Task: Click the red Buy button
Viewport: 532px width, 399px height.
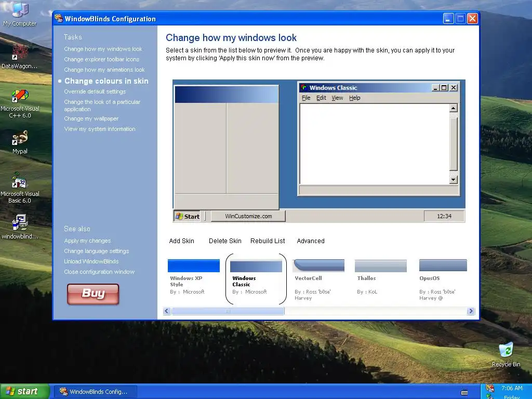Action: pyautogui.click(x=93, y=294)
